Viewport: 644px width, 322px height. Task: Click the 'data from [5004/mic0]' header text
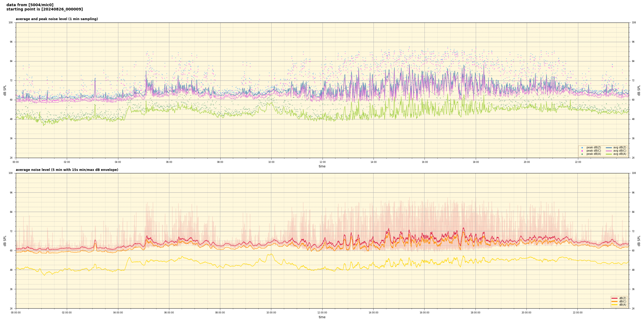30,5
